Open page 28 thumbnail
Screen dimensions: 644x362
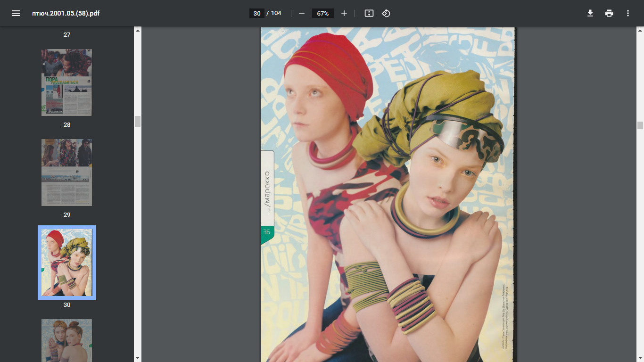click(66, 82)
